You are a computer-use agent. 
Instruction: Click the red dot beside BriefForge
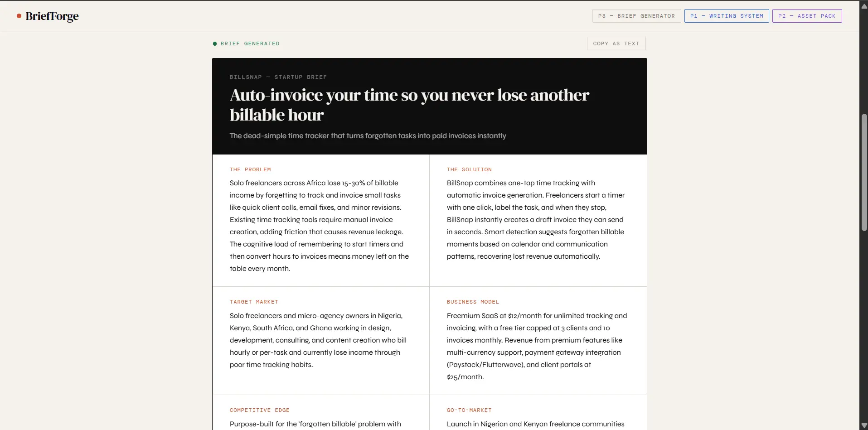19,16
